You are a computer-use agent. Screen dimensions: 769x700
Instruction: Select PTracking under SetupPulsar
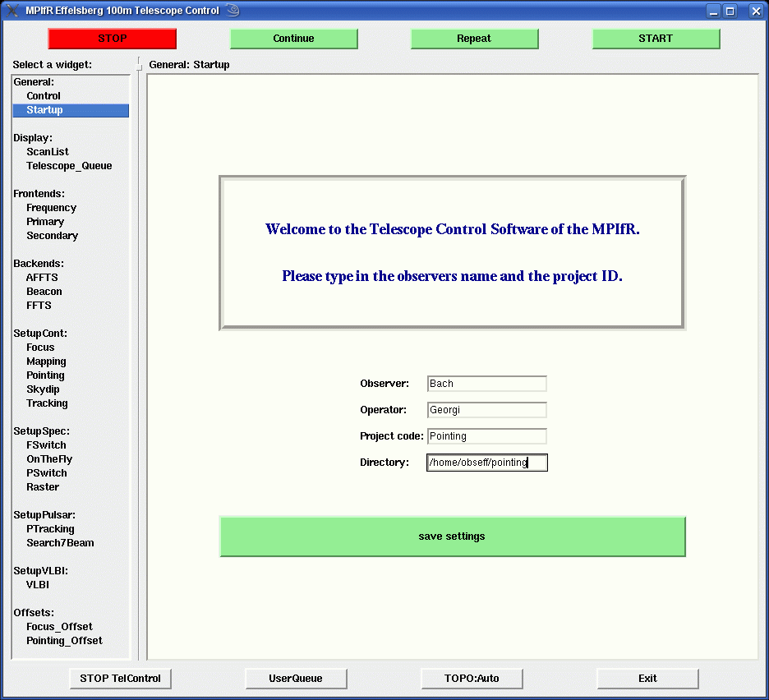(50, 529)
